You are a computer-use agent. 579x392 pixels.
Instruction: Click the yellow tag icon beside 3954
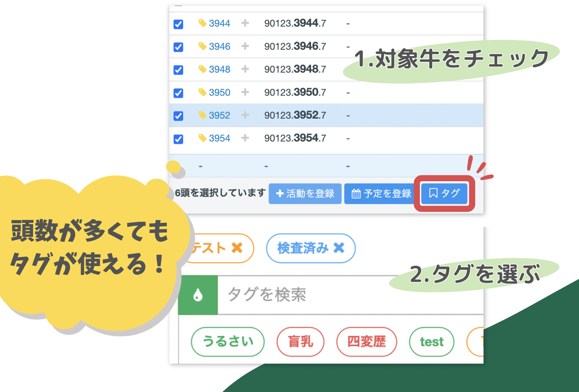click(x=202, y=138)
